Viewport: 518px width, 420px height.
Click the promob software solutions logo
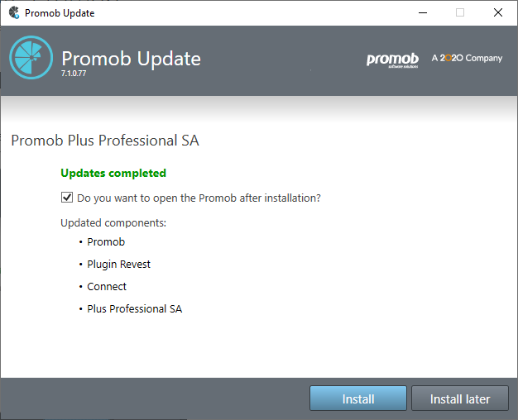(x=392, y=60)
